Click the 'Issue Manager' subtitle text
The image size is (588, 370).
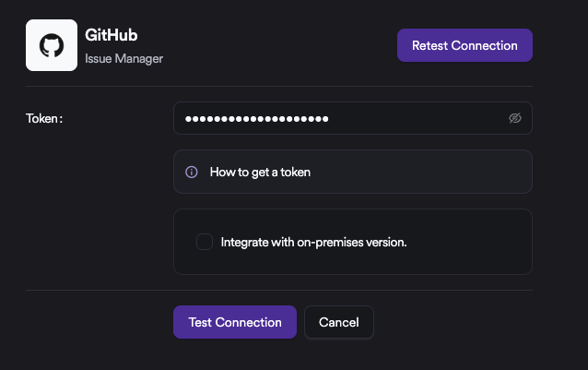(x=123, y=57)
